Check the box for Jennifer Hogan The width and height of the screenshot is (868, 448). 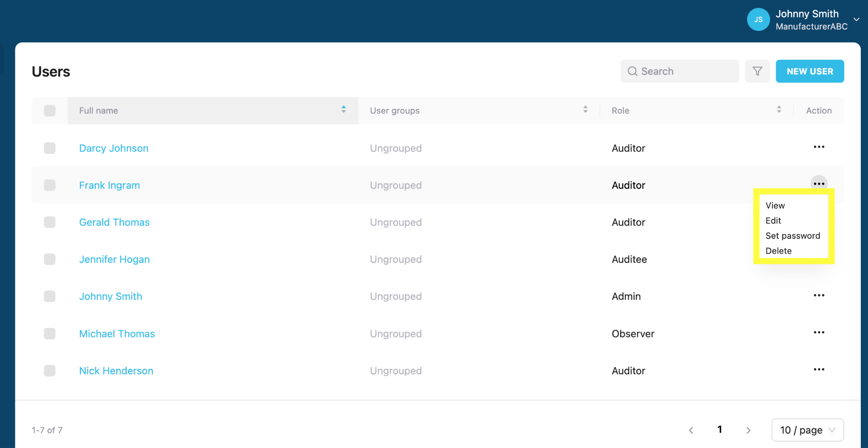coord(50,259)
